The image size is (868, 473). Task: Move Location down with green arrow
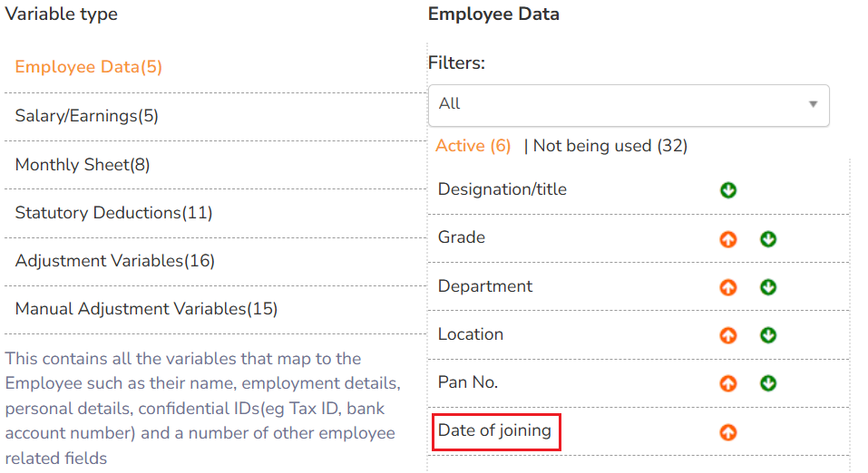tap(768, 335)
